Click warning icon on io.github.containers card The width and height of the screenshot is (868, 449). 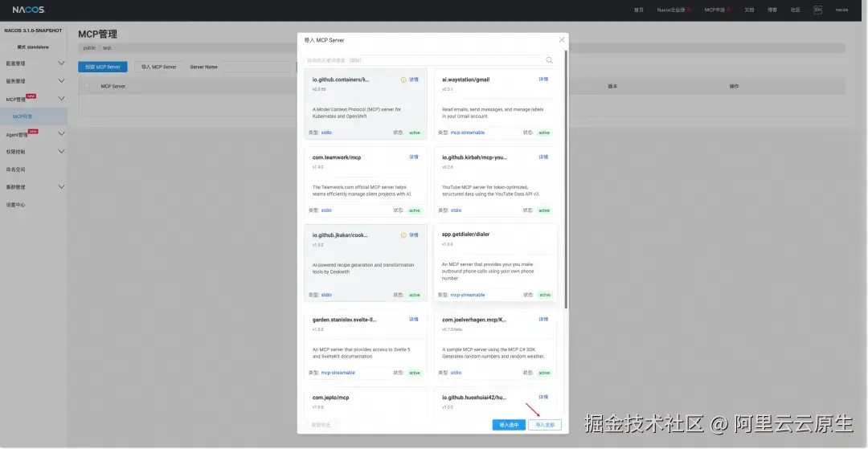click(403, 80)
